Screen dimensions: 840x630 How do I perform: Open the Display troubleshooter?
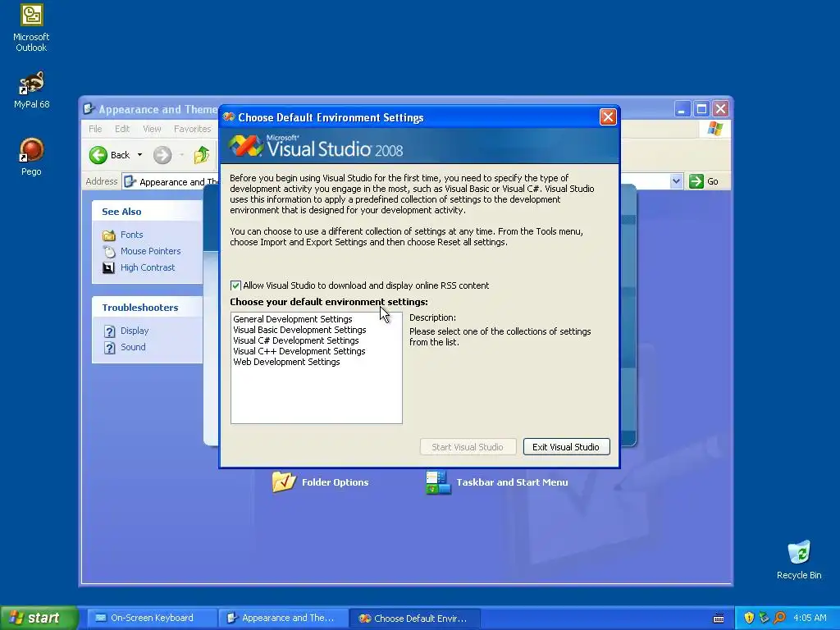coord(134,331)
